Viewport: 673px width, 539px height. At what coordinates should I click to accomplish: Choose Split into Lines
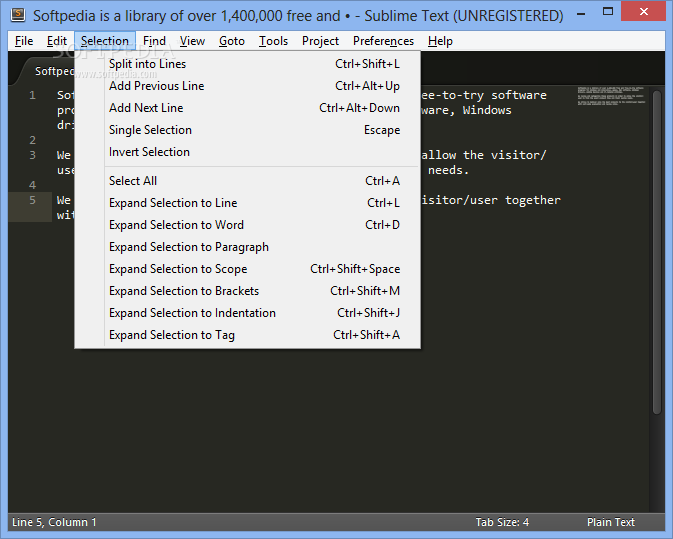pyautogui.click(x=248, y=64)
